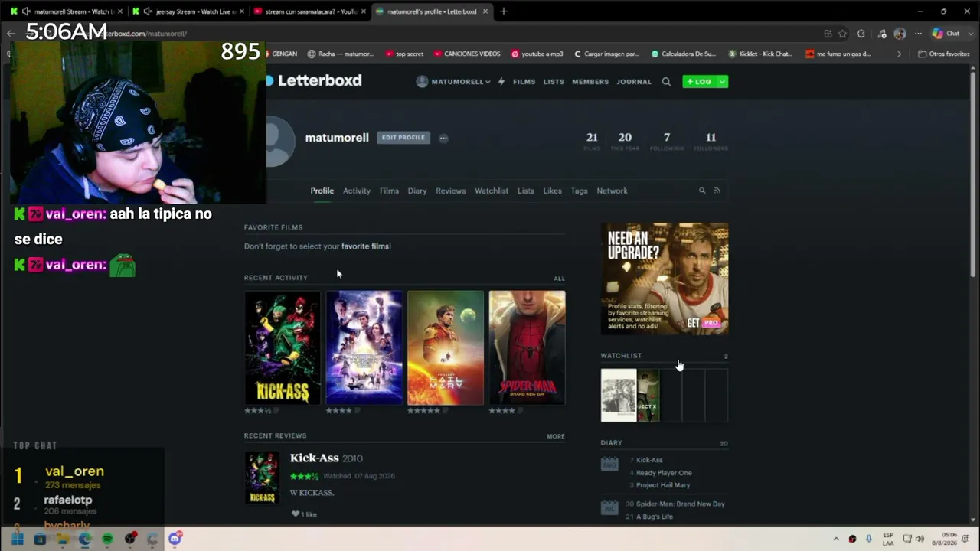Open LISTS in the top navigation
Viewport: 980px width, 551px height.
pos(554,82)
